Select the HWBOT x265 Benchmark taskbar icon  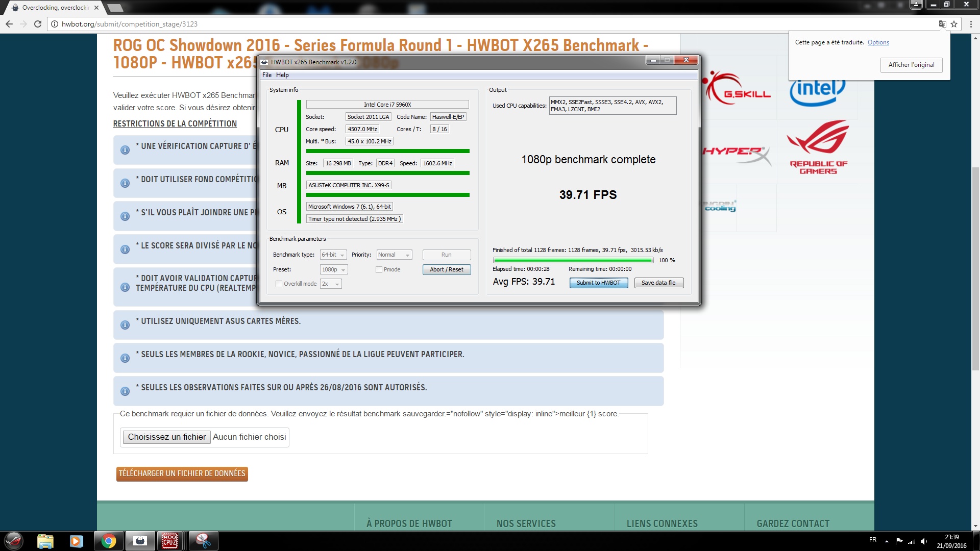[x=140, y=541]
